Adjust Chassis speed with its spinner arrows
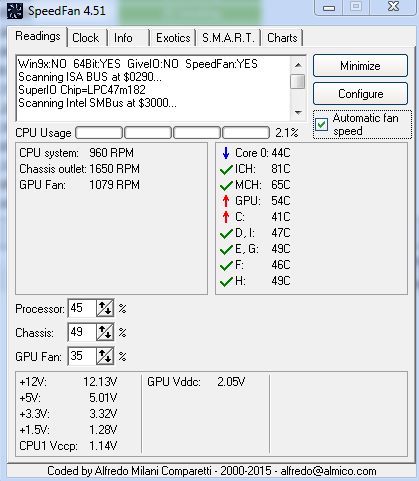Screen dimensions: 419x481 (x=105, y=332)
